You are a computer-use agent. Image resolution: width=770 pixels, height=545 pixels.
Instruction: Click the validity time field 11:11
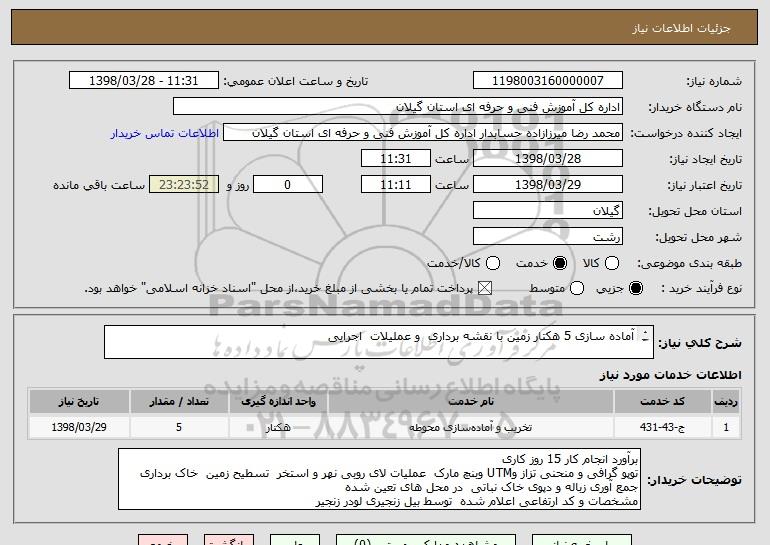click(x=396, y=185)
